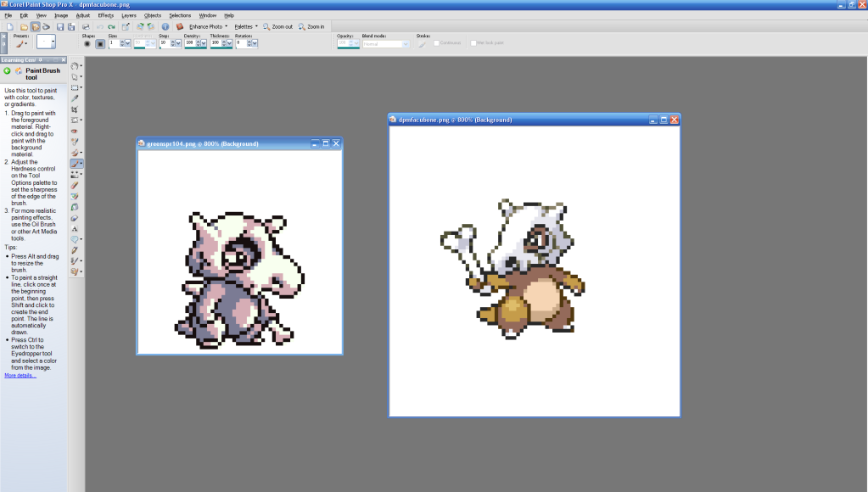Viewport: 868px width, 492px height.
Task: Expand the Density value dropdown
Action: point(203,43)
